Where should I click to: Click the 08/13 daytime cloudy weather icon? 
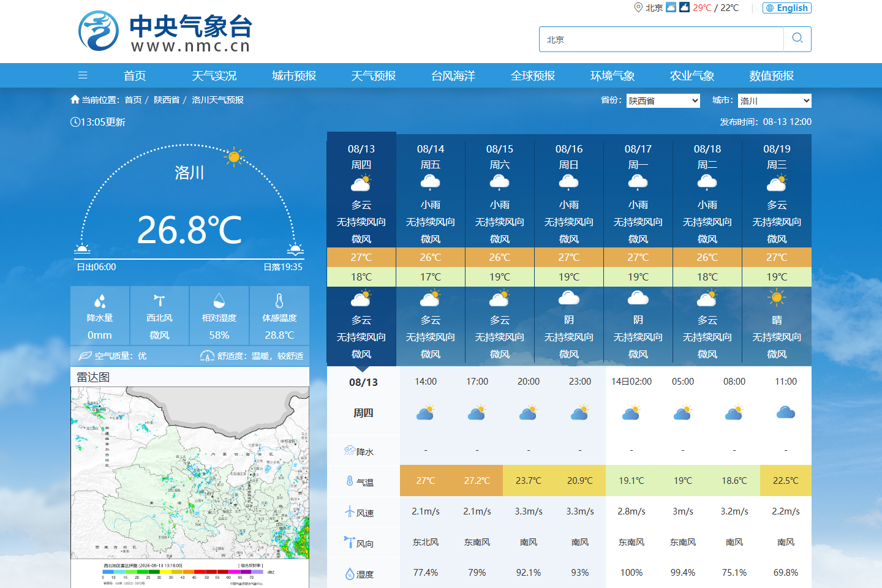(x=361, y=183)
